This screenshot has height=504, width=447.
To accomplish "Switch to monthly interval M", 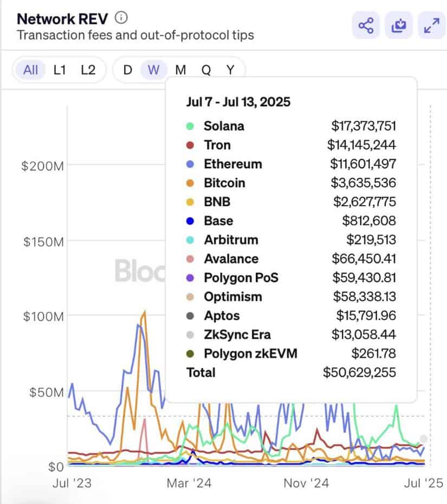I will coord(180,69).
